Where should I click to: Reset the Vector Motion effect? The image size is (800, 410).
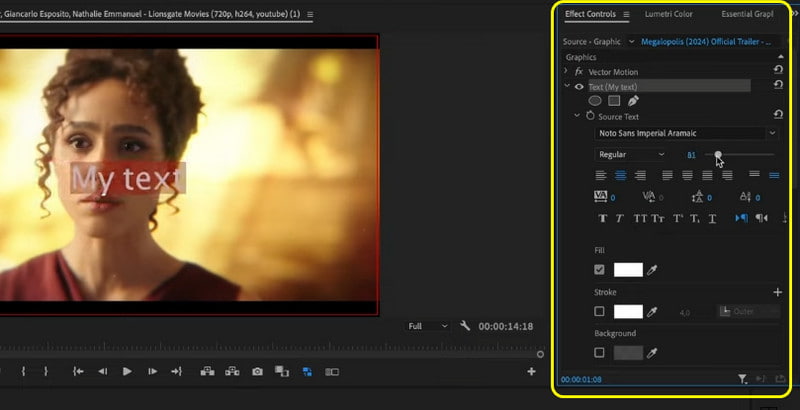(x=778, y=70)
